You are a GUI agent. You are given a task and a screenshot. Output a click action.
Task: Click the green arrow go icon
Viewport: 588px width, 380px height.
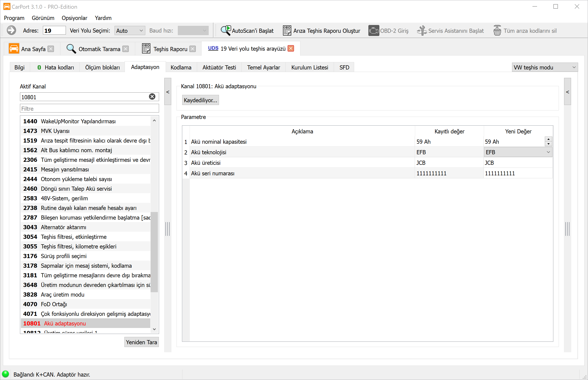[11, 30]
